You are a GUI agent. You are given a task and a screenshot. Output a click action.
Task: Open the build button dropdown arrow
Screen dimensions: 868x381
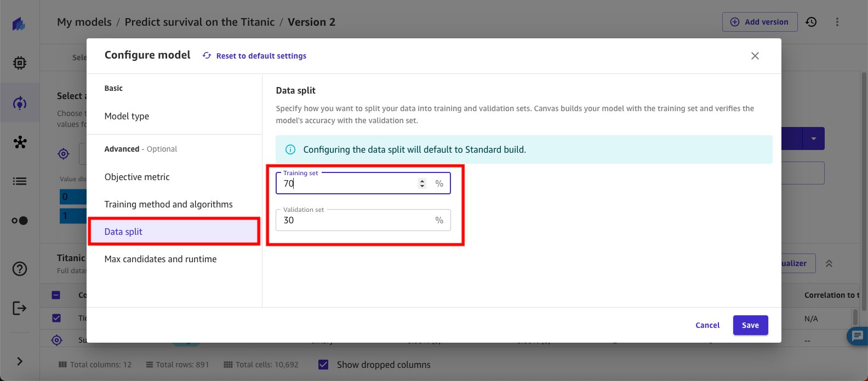pyautogui.click(x=814, y=139)
